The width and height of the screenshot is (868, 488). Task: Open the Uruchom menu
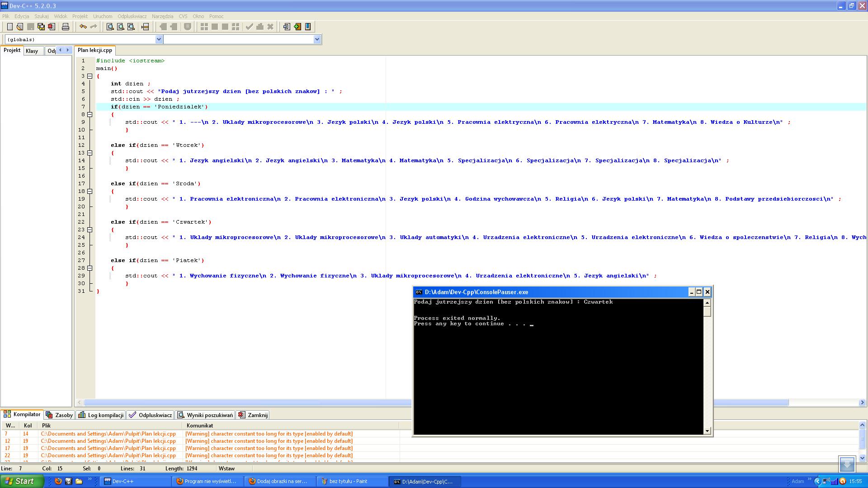tap(103, 16)
